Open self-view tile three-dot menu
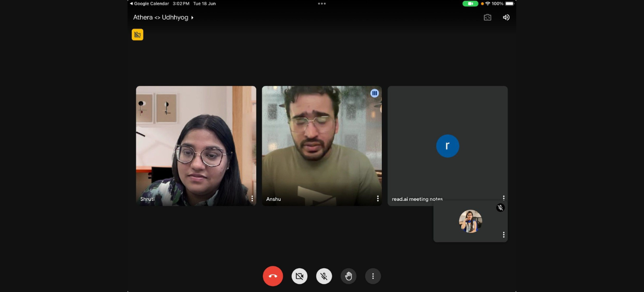This screenshot has width=644, height=292. (x=504, y=235)
